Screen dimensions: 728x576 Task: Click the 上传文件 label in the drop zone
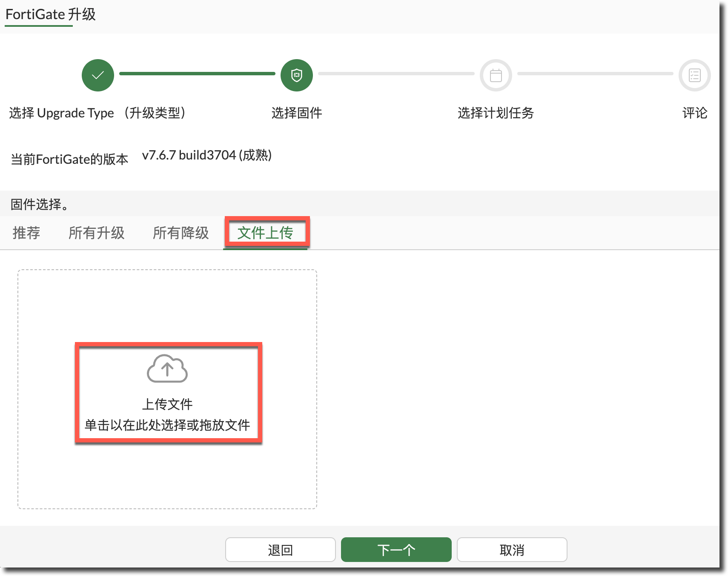click(167, 404)
